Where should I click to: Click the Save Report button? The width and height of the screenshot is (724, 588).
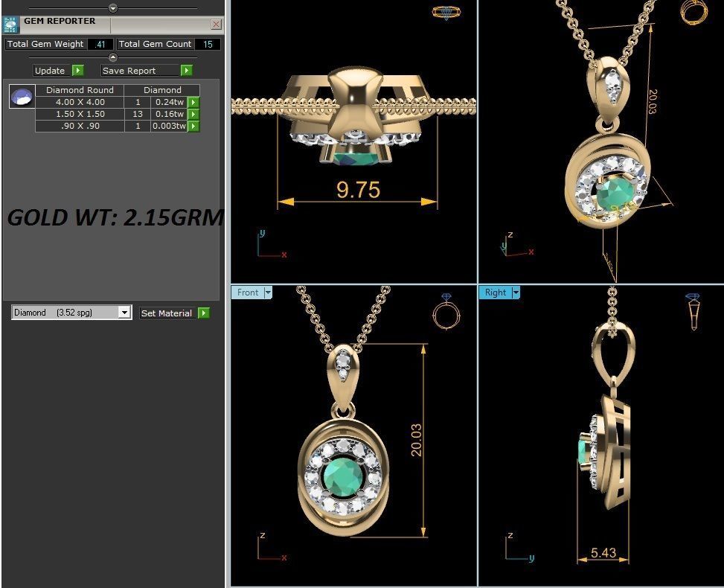(141, 70)
